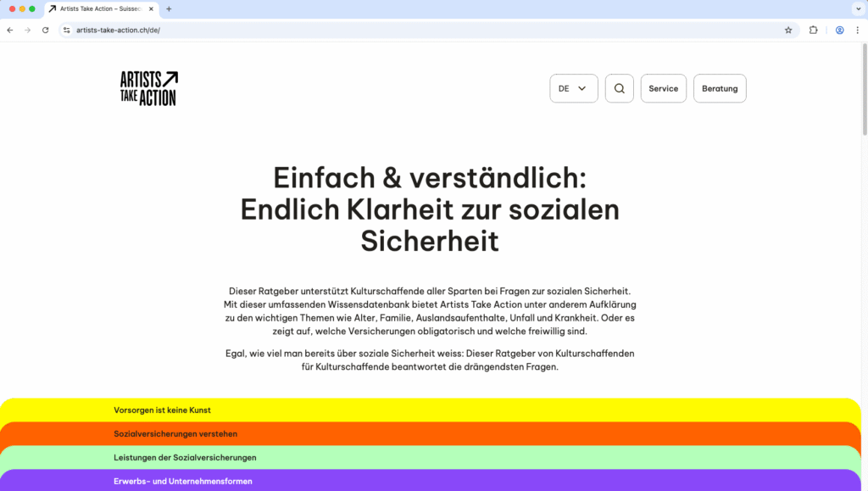Image resolution: width=868 pixels, height=491 pixels.
Task: Click the Artists Take Action logo
Action: coord(148,88)
